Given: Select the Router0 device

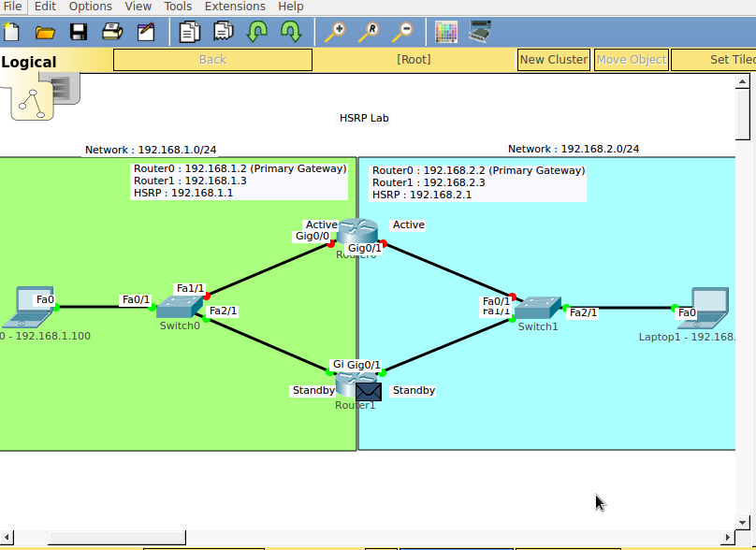Looking at the screenshot, I should tap(358, 232).
